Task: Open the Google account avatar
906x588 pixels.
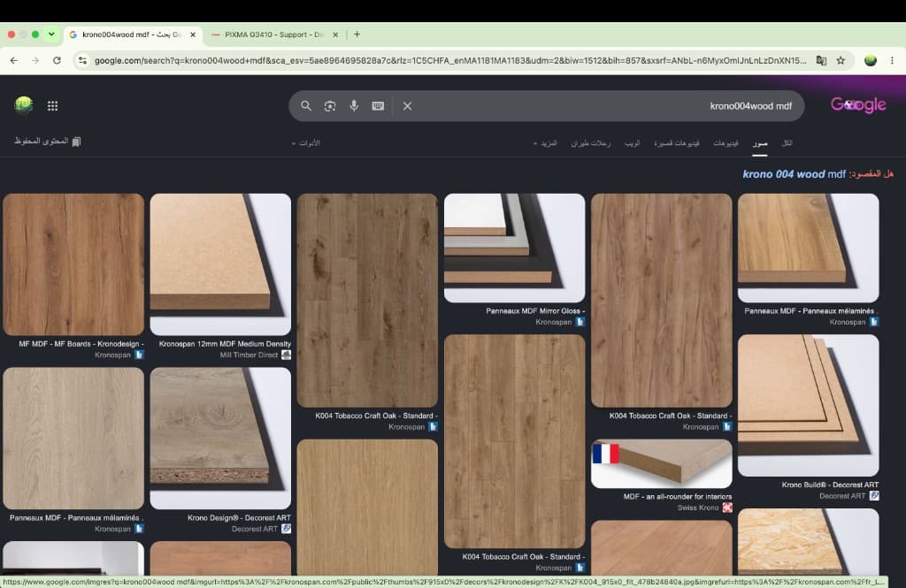Action: pos(23,105)
